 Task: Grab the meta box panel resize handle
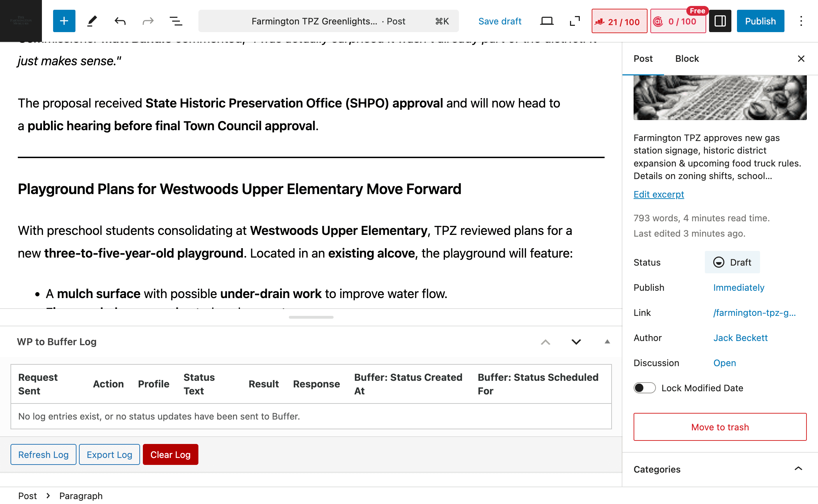pos(311,317)
